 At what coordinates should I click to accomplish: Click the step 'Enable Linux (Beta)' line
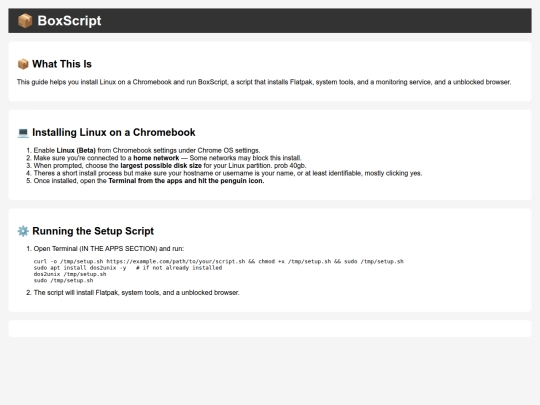(x=147, y=150)
